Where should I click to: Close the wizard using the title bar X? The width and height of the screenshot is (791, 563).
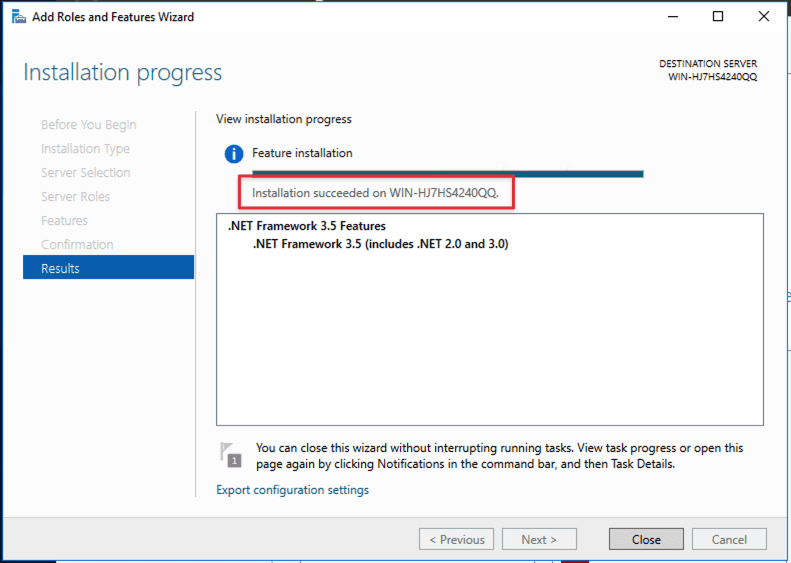[765, 17]
